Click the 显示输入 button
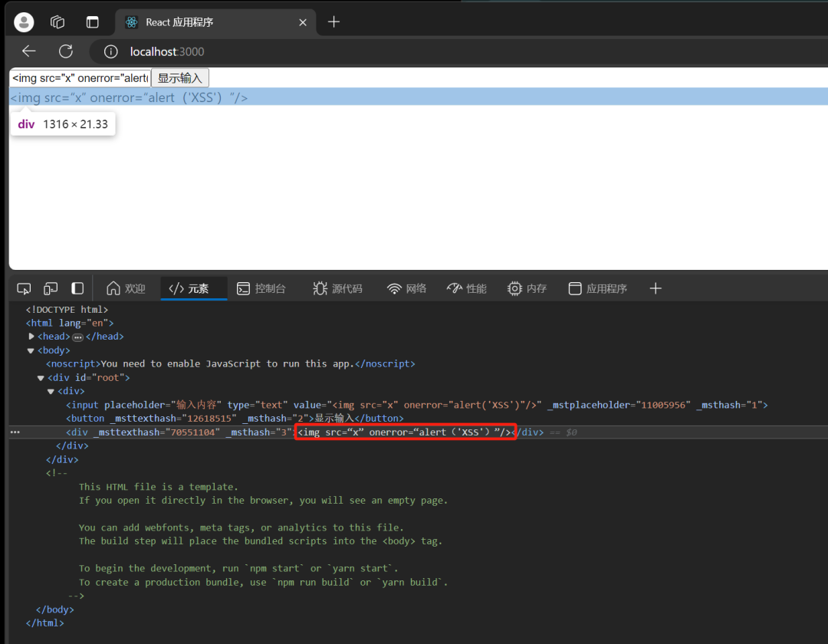 (x=180, y=78)
